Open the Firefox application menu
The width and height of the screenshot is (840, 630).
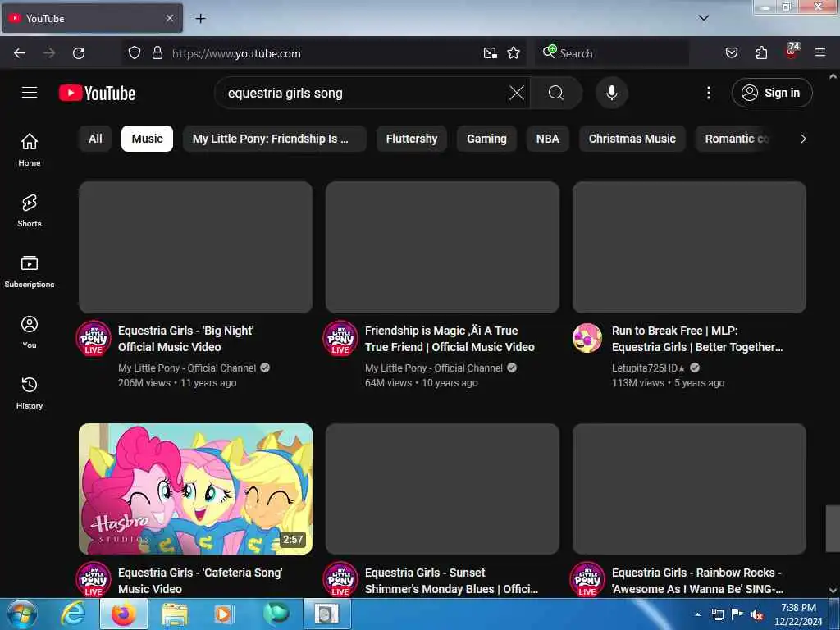[x=819, y=53]
